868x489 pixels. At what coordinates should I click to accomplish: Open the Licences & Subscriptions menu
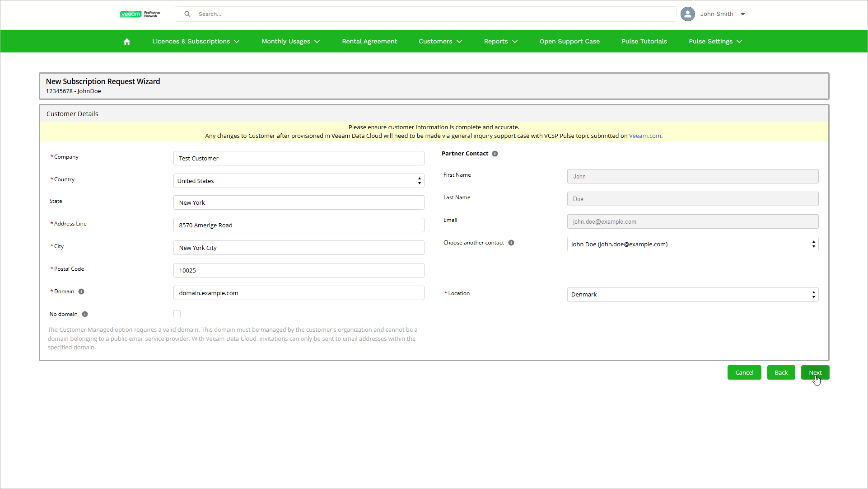coord(196,42)
